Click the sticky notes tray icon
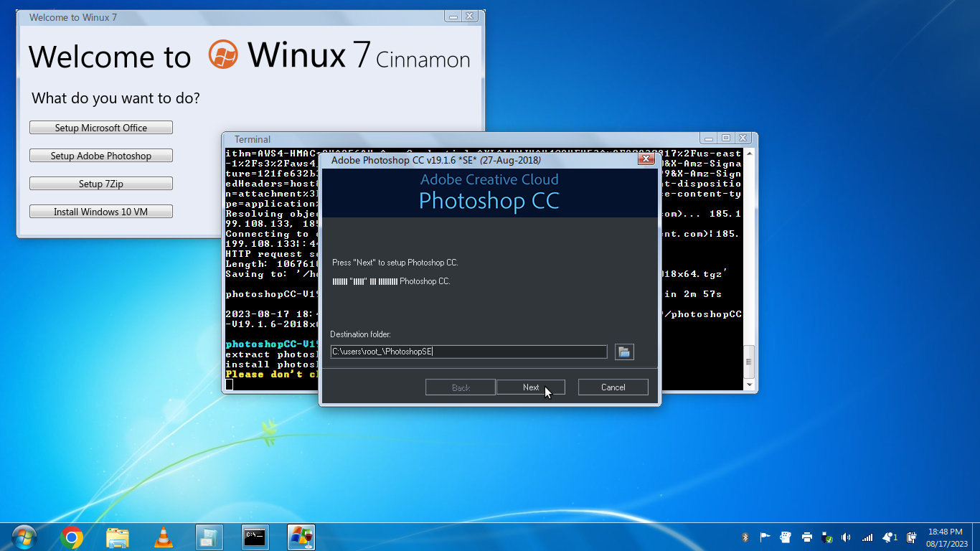This screenshot has width=980, height=551. click(786, 537)
